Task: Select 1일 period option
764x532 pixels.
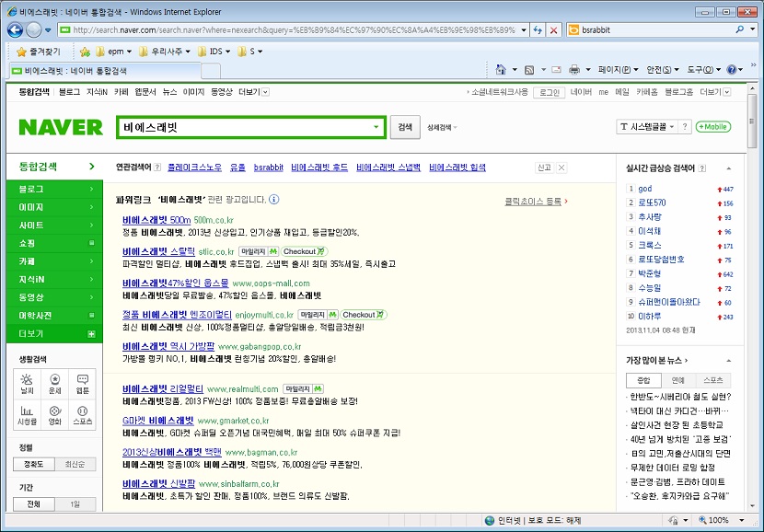Action: coord(75,504)
